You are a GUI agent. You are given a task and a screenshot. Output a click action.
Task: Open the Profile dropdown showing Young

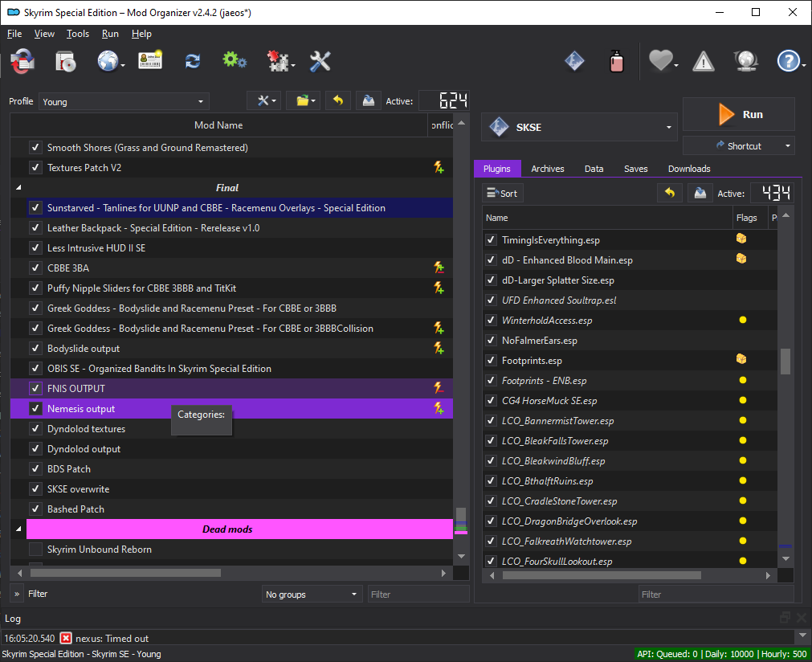point(124,101)
